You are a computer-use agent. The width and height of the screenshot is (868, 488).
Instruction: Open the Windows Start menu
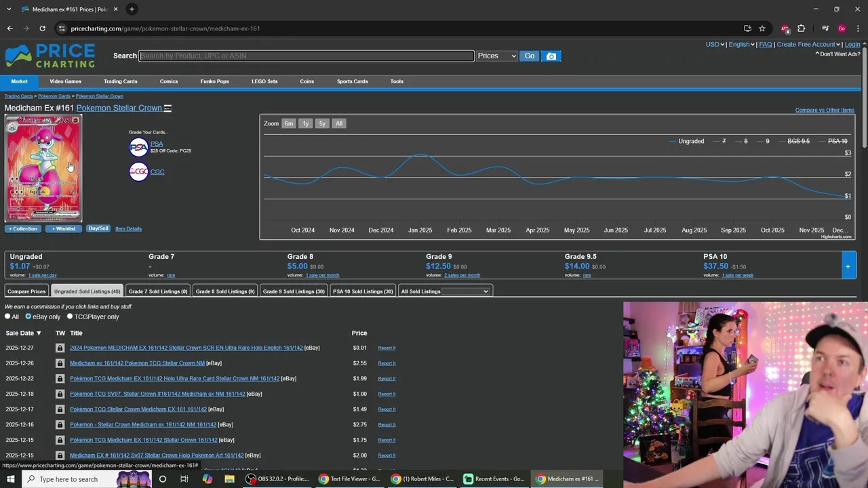pyautogui.click(x=10, y=479)
